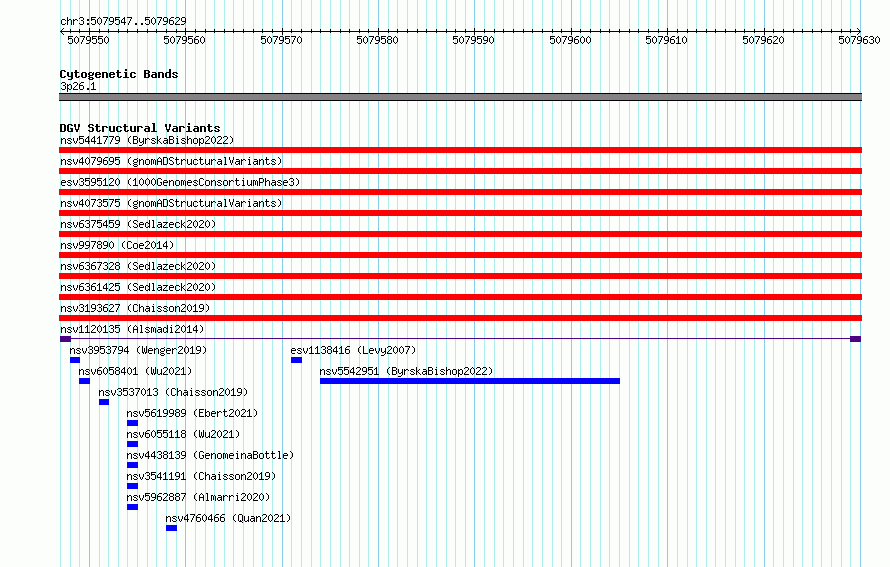Click small blue block under nsv5962887
890x567 pixels.
pos(132,507)
